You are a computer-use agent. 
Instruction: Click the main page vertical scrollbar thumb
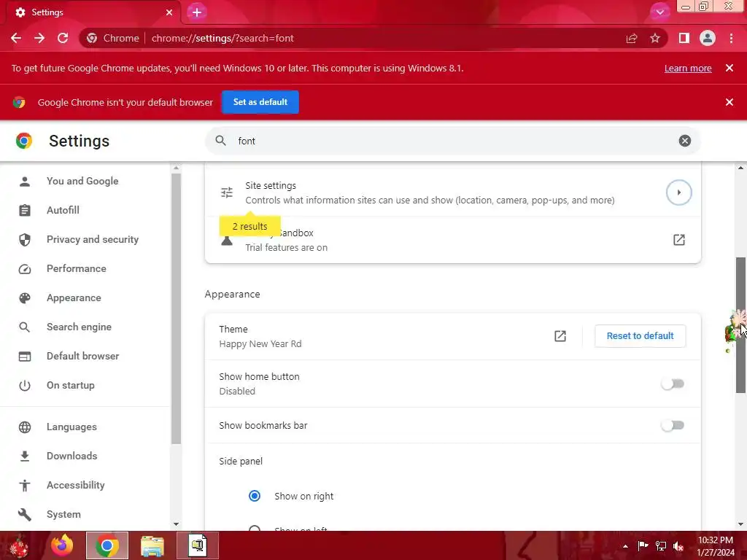[740, 324]
